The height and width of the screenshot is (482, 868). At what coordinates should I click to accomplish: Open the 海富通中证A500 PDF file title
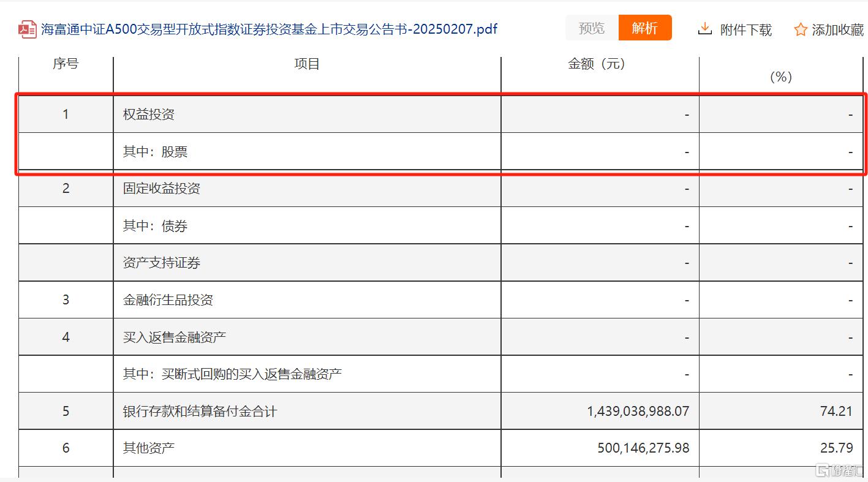tap(269, 29)
